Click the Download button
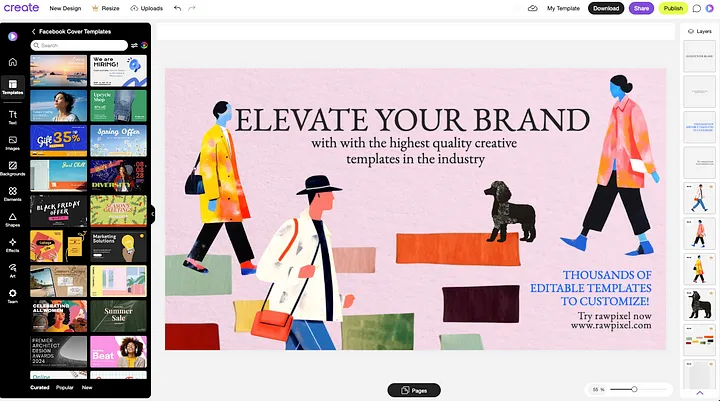Image resolution: width=720 pixels, height=401 pixels. pyautogui.click(x=604, y=8)
